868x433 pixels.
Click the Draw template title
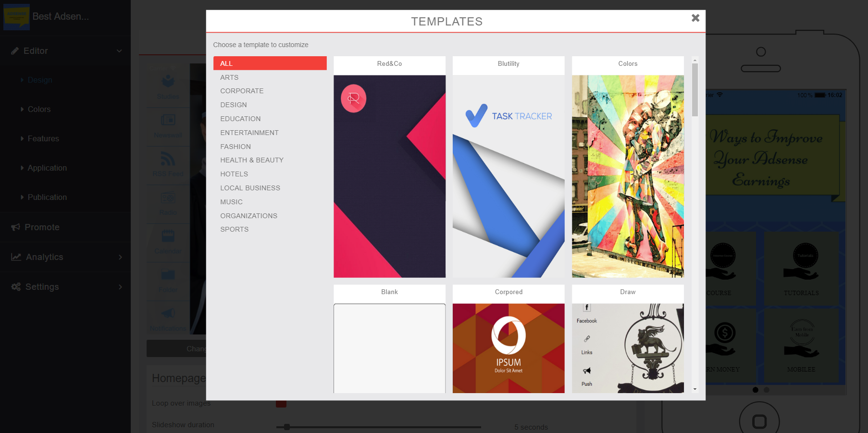628,292
